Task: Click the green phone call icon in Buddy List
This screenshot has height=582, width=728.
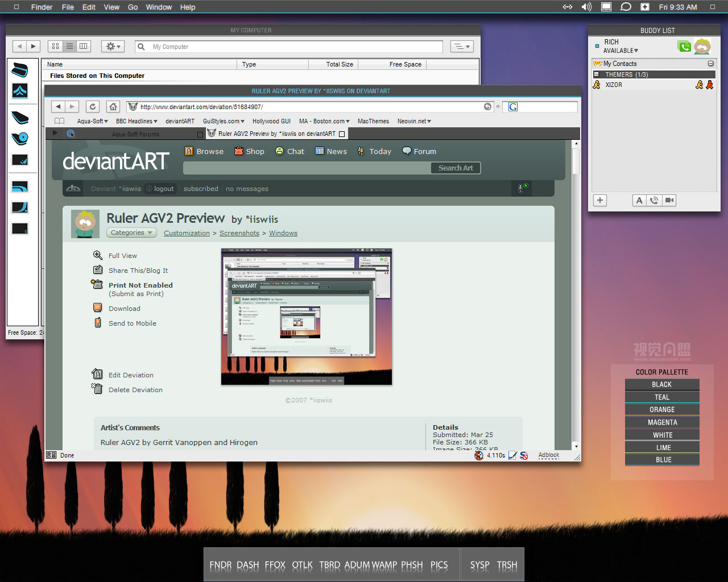Action: 685,47
